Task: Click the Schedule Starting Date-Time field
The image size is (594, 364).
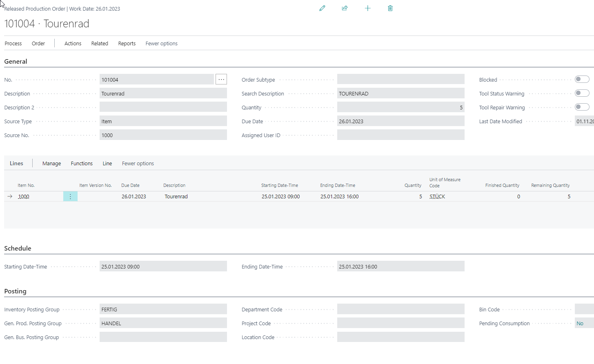Action: tap(163, 266)
